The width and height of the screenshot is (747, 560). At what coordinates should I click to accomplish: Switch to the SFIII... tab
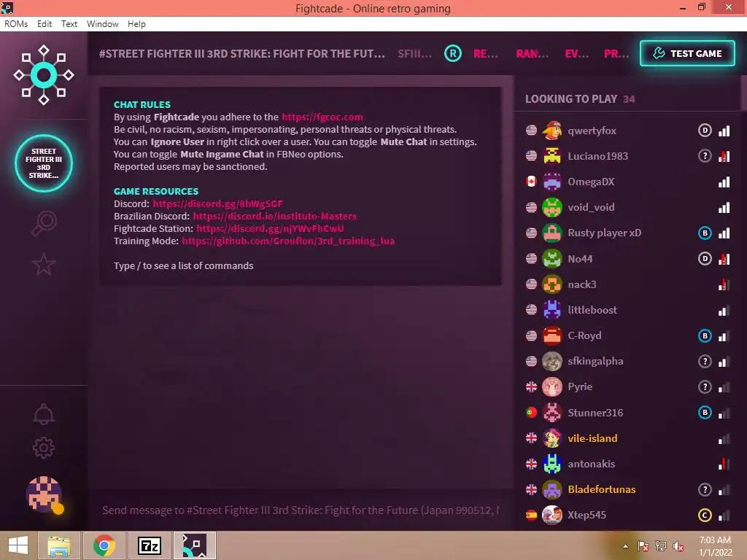(414, 54)
